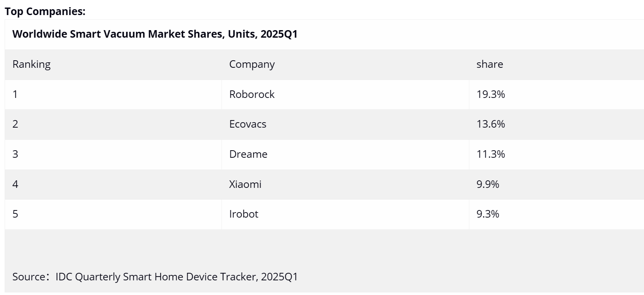Viewport: 644px width, 295px height.
Task: Click the 11.3% share value
Action: coord(491,154)
